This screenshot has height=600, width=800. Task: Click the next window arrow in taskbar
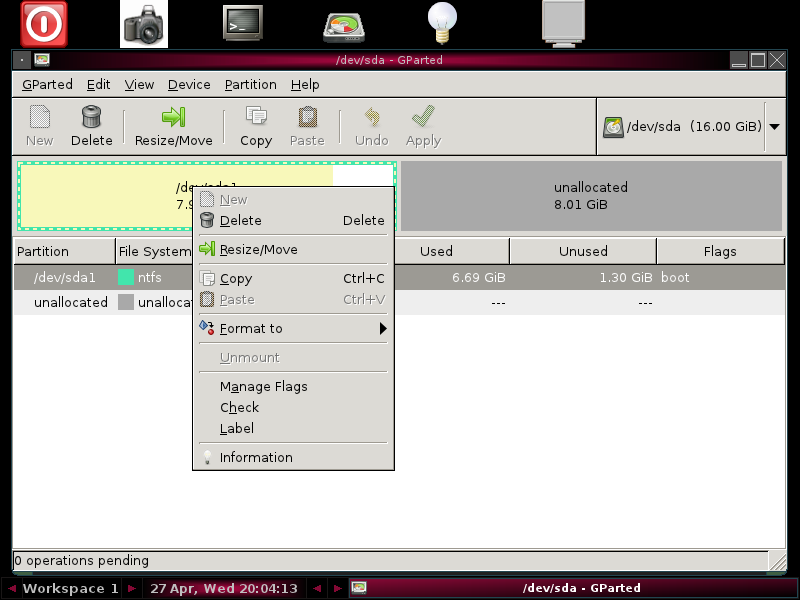tap(337, 588)
